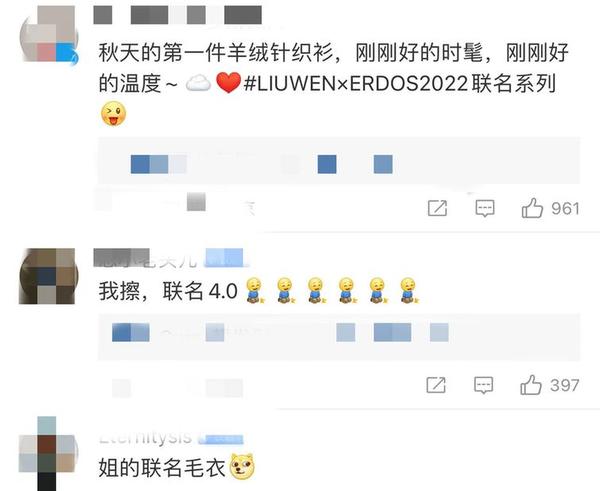Image resolution: width=600 pixels, height=491 pixels.
Task: Tap the 397 like count
Action: pyautogui.click(x=564, y=385)
